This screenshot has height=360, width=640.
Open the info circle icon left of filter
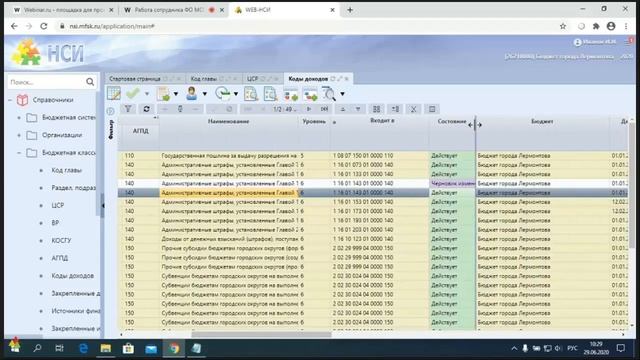[110, 111]
